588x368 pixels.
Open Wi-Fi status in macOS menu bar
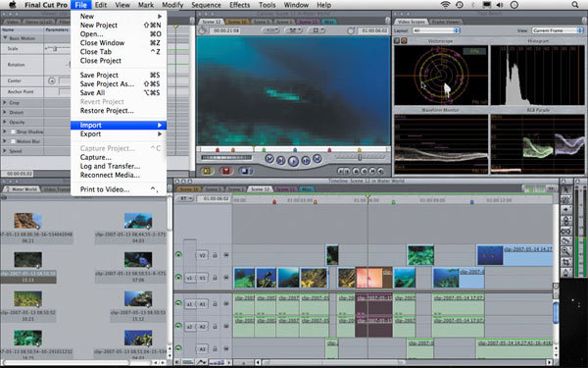pyautogui.click(x=446, y=5)
